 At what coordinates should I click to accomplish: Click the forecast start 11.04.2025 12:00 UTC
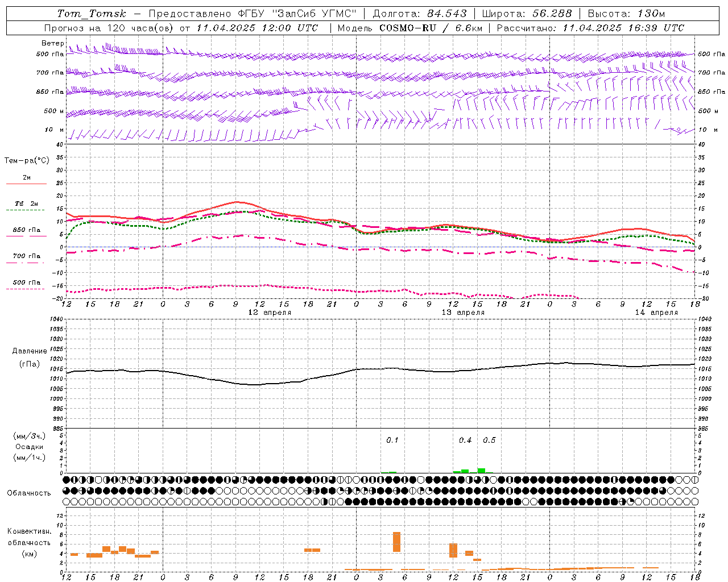(257, 28)
